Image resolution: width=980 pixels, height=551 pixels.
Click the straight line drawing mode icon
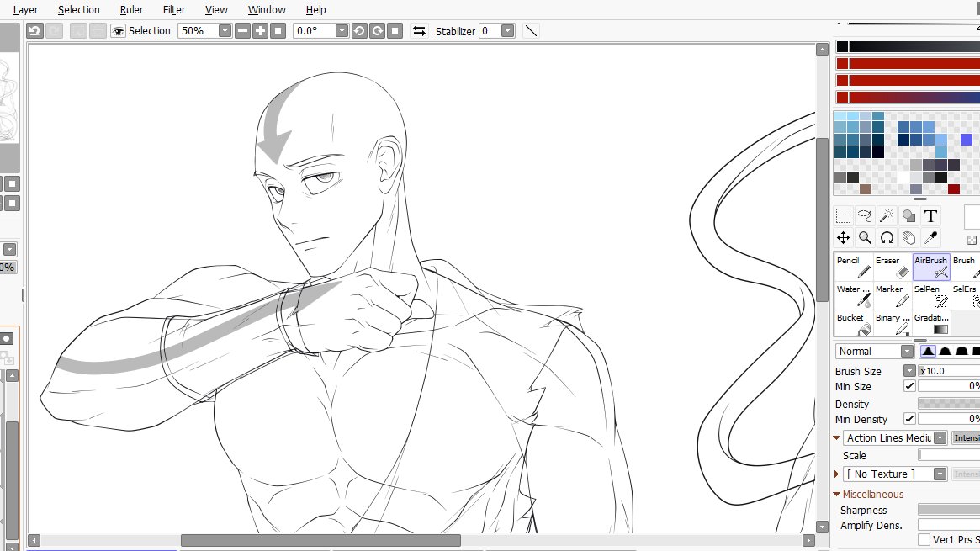point(531,30)
